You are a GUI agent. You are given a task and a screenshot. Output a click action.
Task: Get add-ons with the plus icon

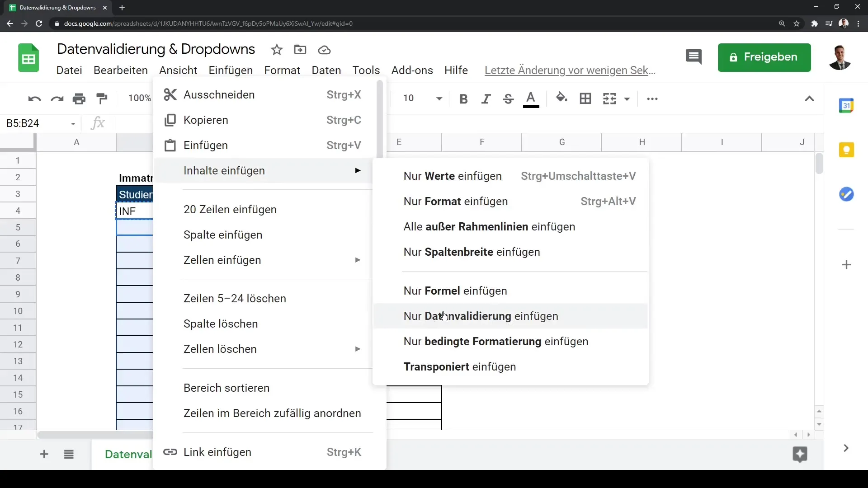tap(846, 264)
